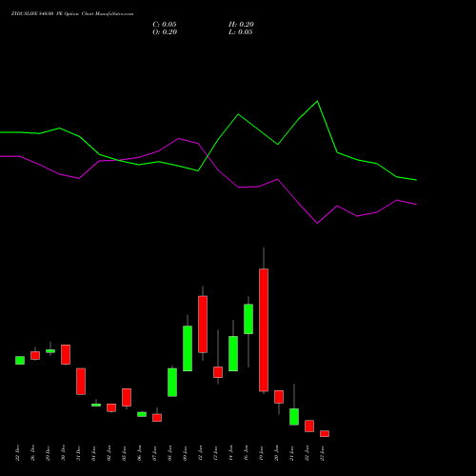Screen dimensions: 476x476
Task: Click the '08 Jan' date axis label
Action: point(170,453)
